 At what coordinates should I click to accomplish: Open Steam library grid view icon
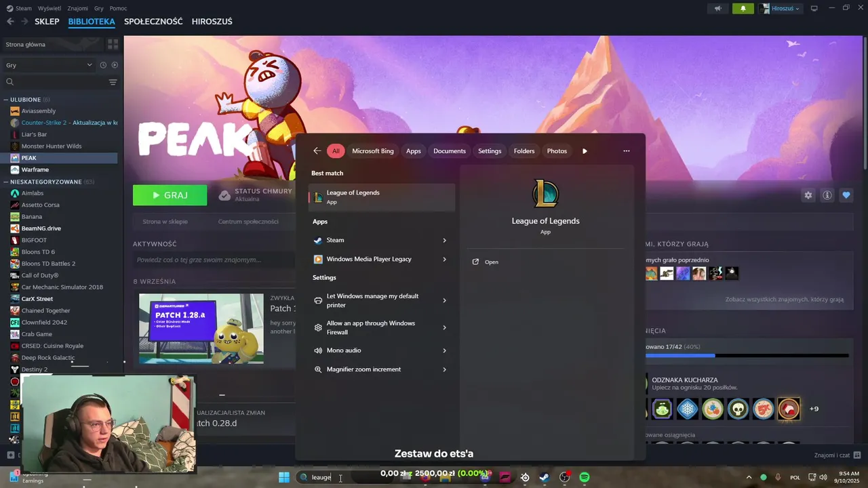pos(113,44)
